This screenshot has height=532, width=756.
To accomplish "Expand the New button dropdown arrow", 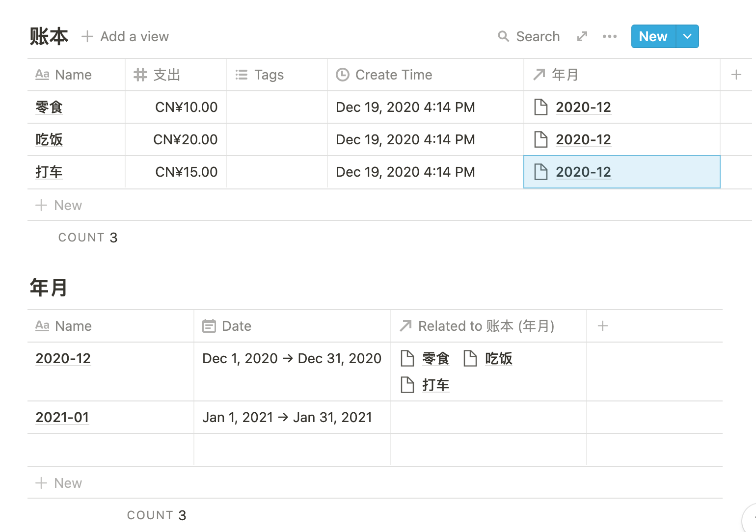I will click(x=687, y=36).
